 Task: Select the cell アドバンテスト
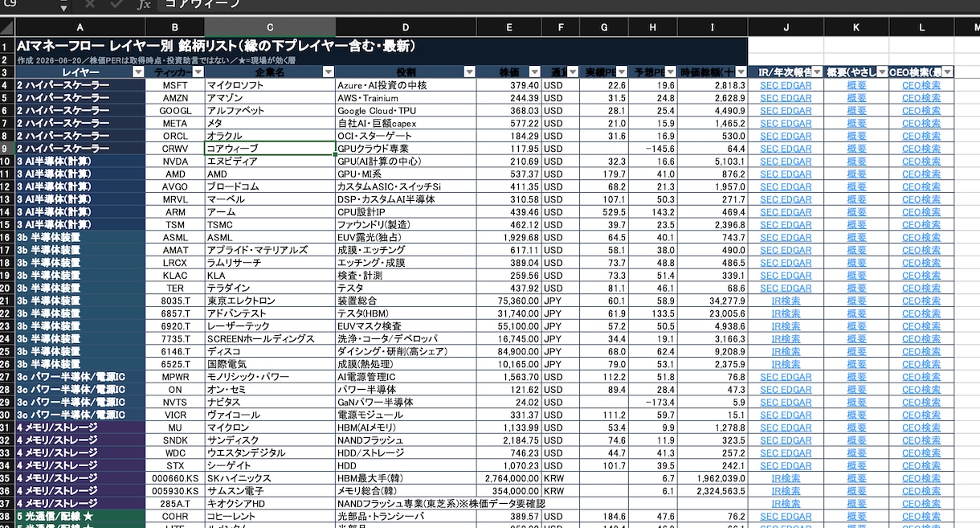coord(270,313)
